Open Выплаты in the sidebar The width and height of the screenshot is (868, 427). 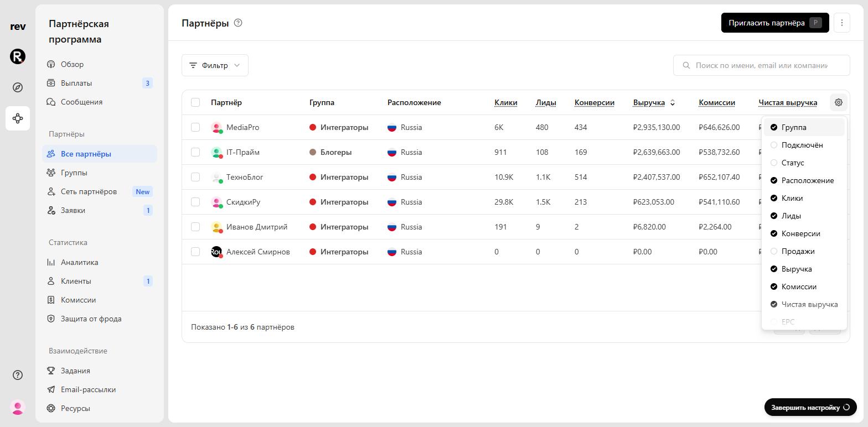pyautogui.click(x=100, y=83)
